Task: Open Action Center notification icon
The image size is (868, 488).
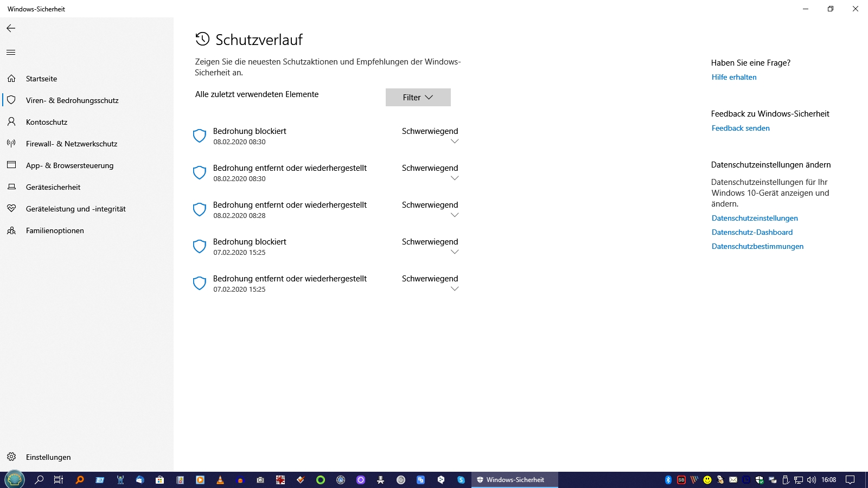Action: point(850,480)
